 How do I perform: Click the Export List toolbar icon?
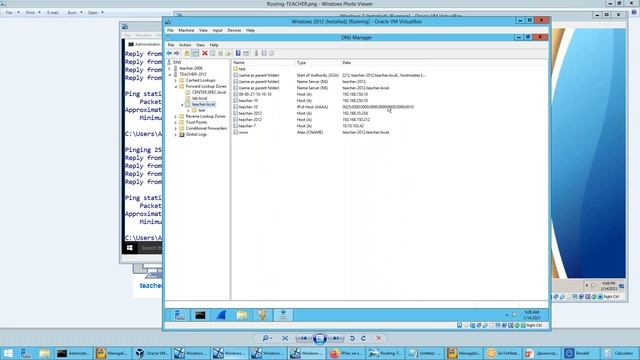[x=228, y=53]
